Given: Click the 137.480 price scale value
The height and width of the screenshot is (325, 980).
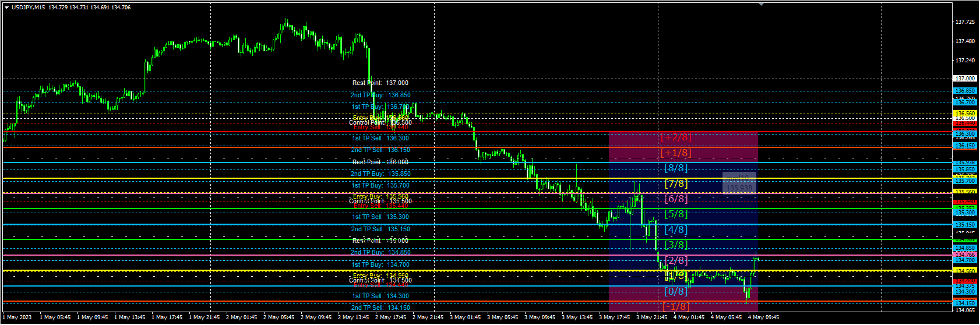Looking at the screenshot, I should pyautogui.click(x=965, y=41).
